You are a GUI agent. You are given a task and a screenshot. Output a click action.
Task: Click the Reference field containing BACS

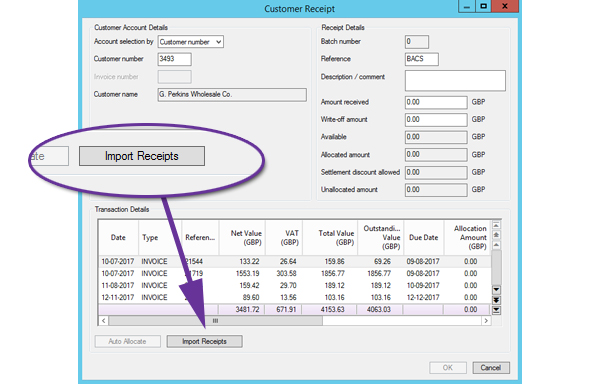click(x=422, y=59)
